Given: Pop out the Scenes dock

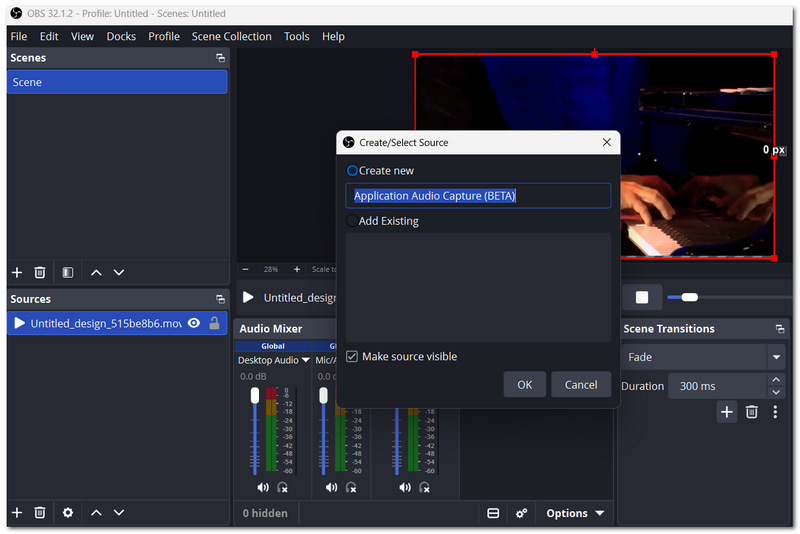Looking at the screenshot, I should (220, 58).
